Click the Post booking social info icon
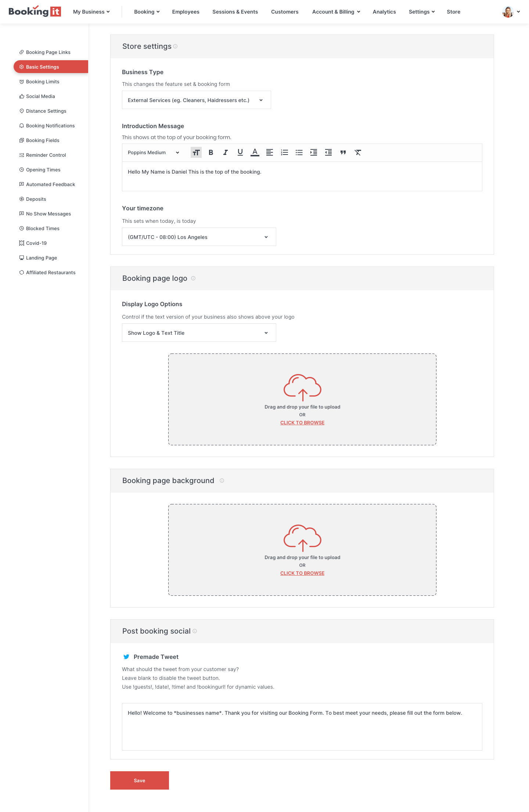Image resolution: width=529 pixels, height=812 pixels. [195, 631]
